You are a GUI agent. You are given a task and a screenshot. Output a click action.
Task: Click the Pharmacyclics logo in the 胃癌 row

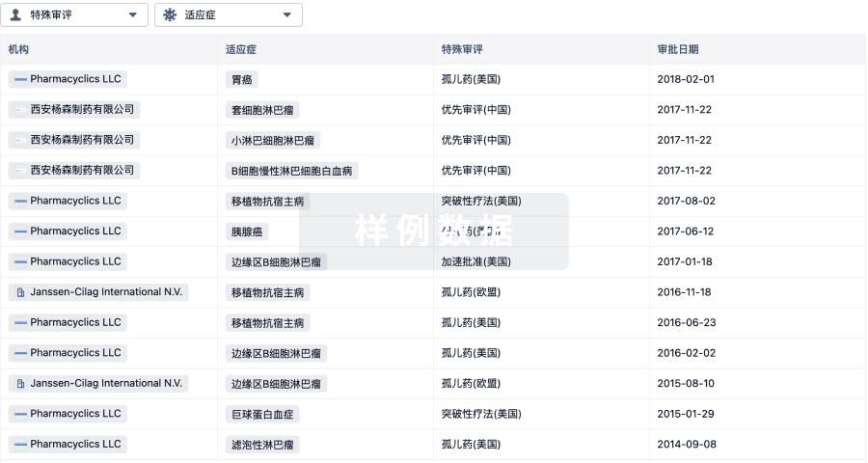[x=20, y=79]
